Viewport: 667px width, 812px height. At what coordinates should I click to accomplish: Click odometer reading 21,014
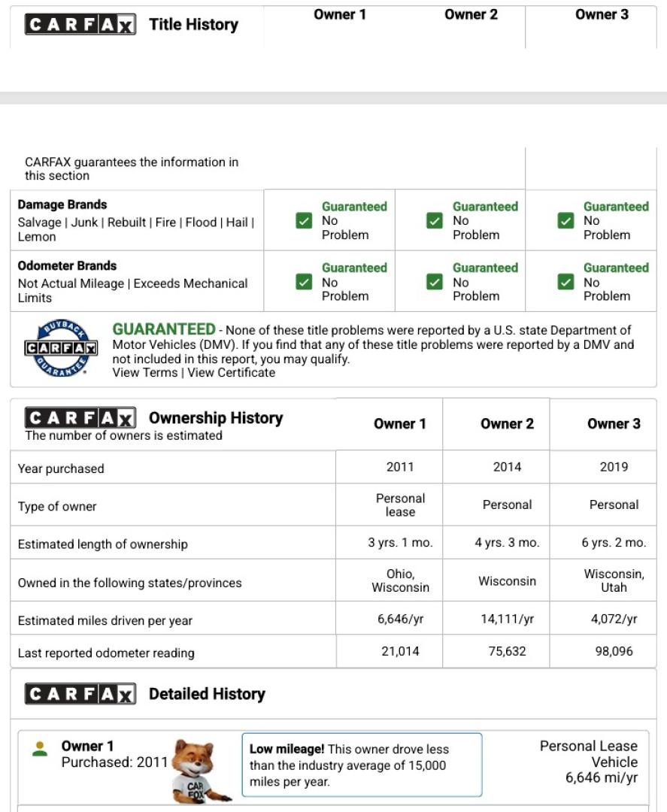400,651
